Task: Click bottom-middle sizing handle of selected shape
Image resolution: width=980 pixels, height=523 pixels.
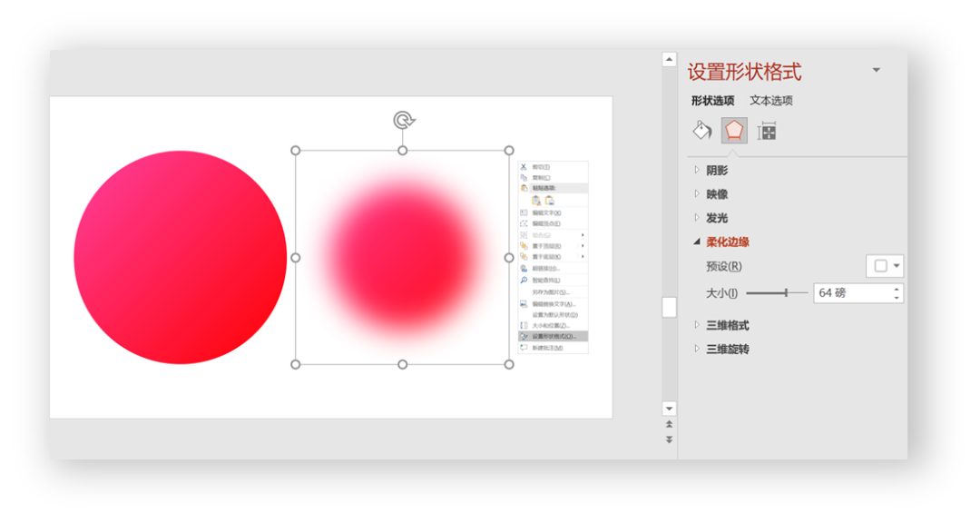Action: 403,364
